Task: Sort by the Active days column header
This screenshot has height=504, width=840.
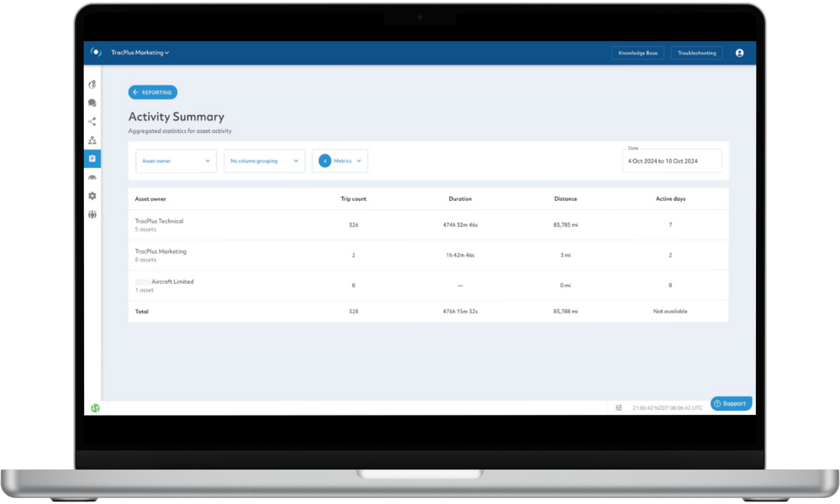Action: click(670, 199)
